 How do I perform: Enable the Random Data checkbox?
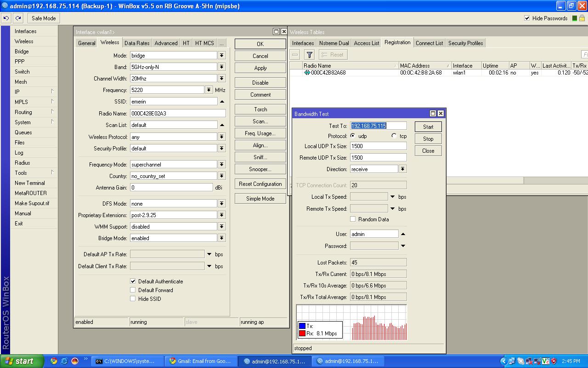click(353, 219)
